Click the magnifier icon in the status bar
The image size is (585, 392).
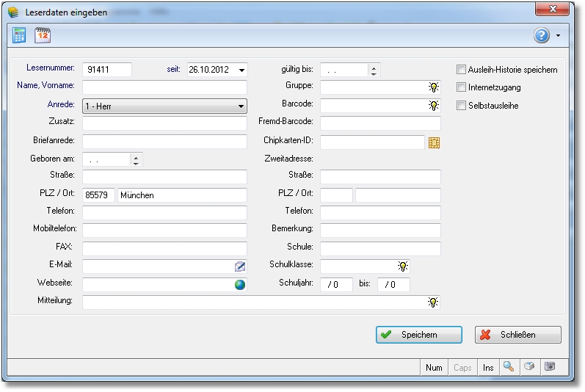(x=508, y=367)
